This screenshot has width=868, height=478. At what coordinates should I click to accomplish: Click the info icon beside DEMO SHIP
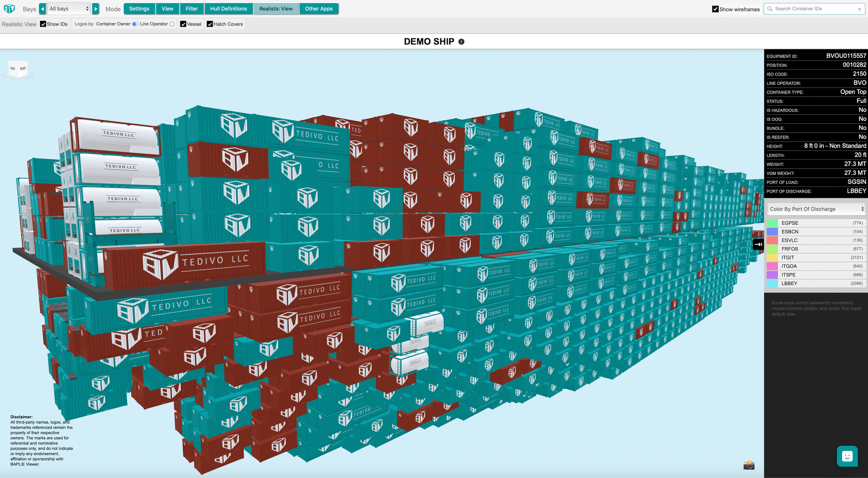tap(461, 42)
